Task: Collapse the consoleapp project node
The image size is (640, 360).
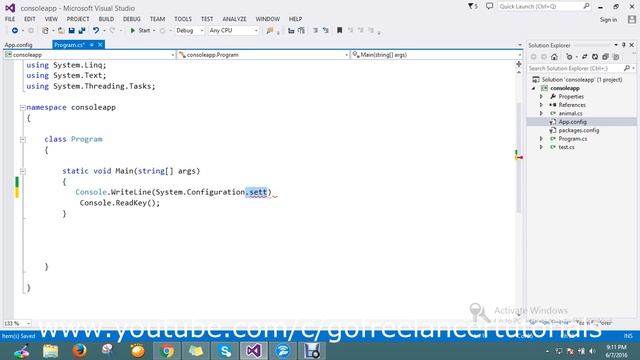Action: 533,88
